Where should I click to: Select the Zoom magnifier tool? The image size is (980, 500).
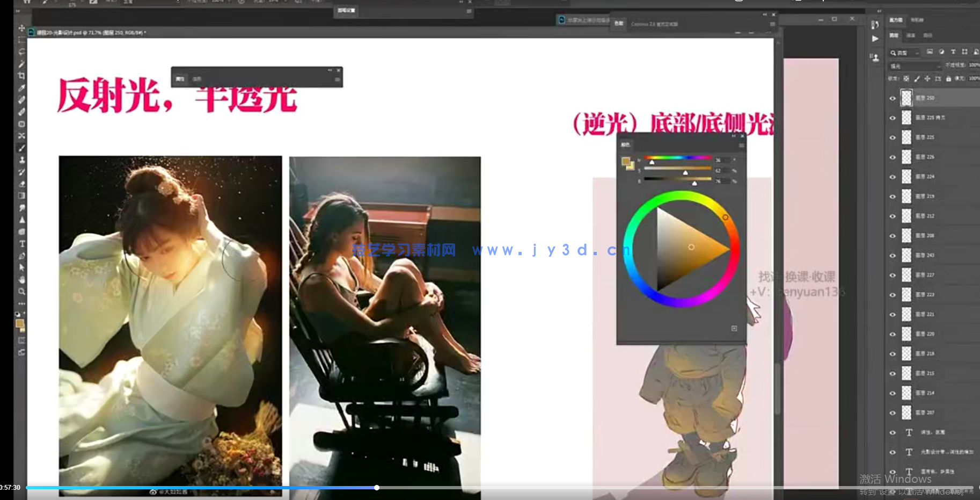[x=21, y=292]
